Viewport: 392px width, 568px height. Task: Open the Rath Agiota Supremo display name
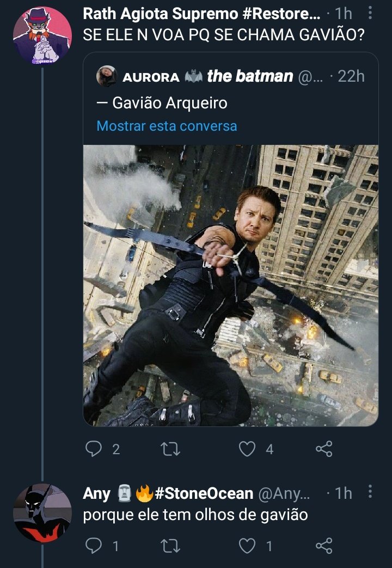coord(201,14)
